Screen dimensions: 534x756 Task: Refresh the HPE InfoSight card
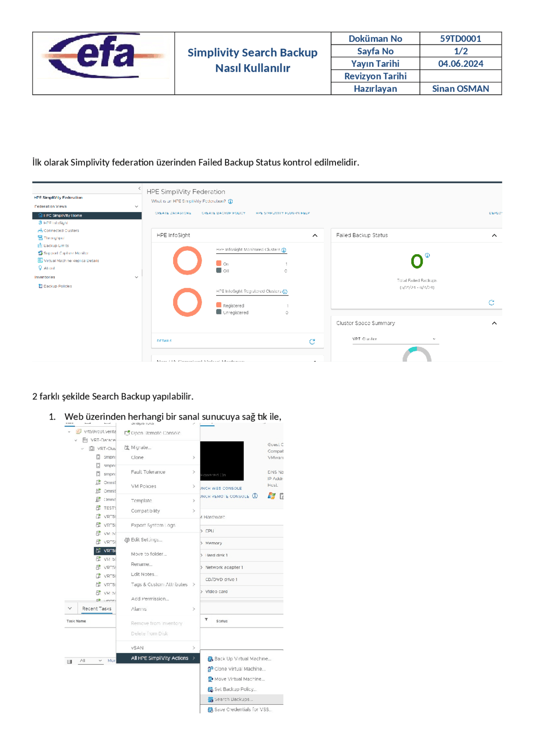click(312, 341)
